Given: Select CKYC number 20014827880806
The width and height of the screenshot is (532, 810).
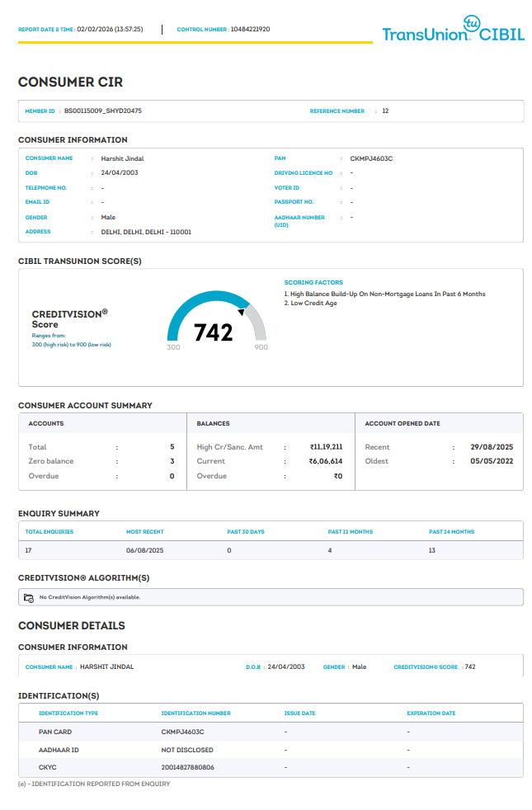Looking at the screenshot, I should coord(187,768).
